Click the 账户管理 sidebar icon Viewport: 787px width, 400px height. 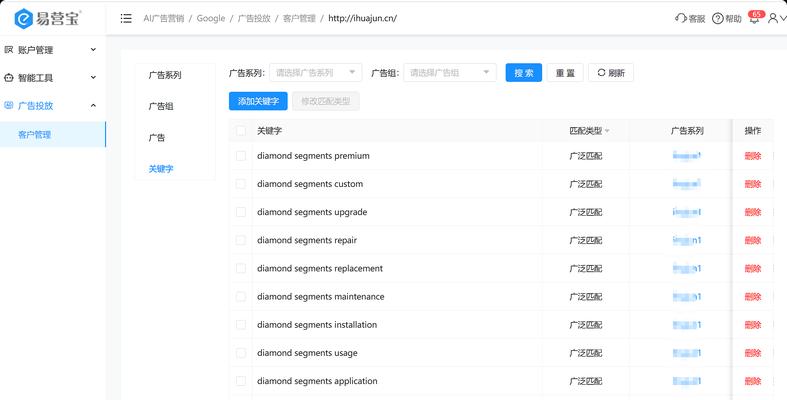9,50
